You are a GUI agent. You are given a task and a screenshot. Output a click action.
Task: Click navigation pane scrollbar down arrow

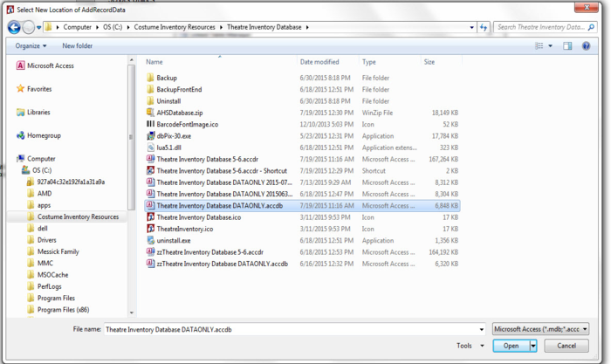coord(131,312)
